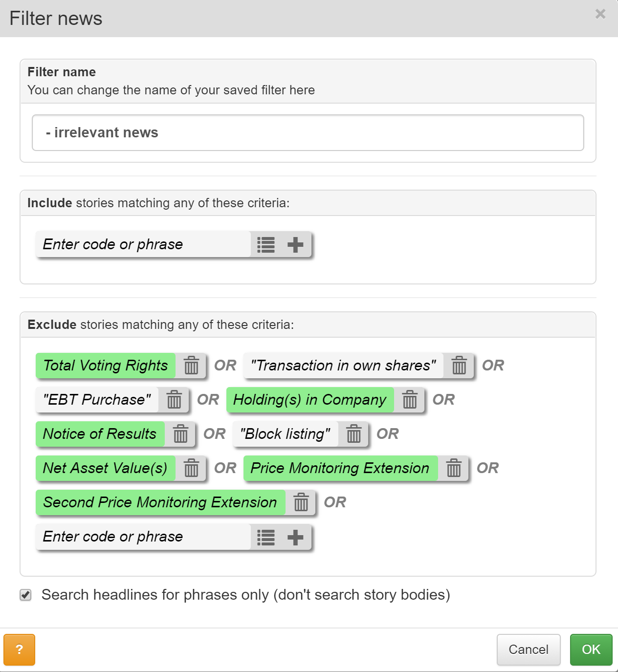The height and width of the screenshot is (672, 618).
Task: Remove Holding(s) in Company criterion
Action: coord(410,400)
